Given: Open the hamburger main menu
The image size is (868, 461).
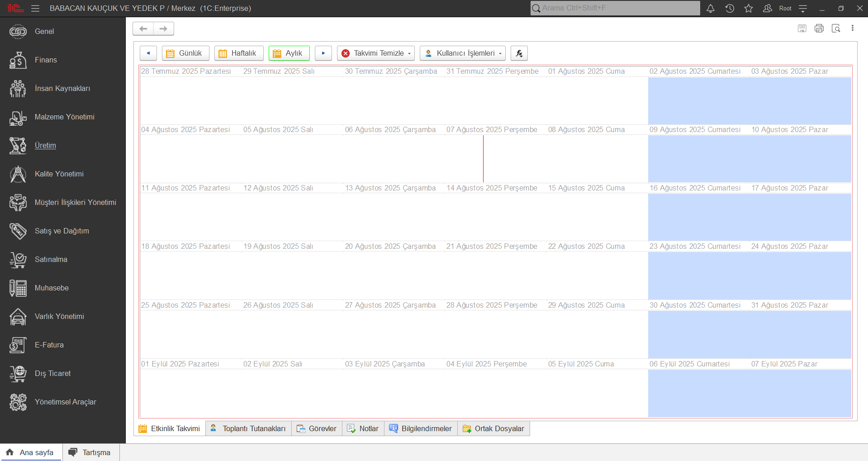Looking at the screenshot, I should [35, 8].
